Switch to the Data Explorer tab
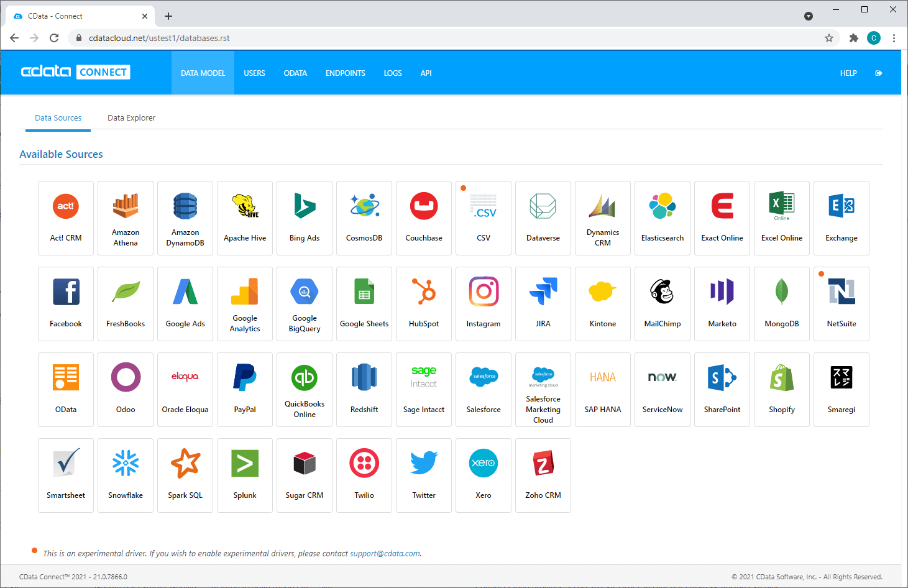Screen dimensions: 908x588 pos(131,118)
